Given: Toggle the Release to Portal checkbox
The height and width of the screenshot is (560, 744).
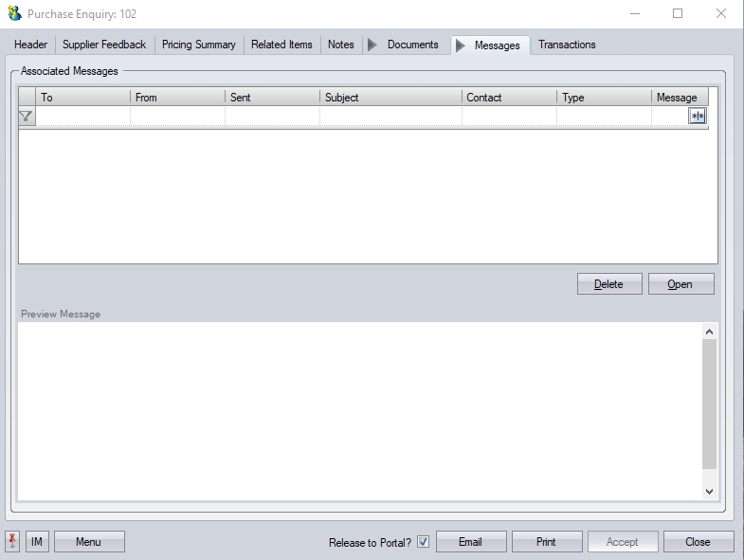Looking at the screenshot, I should click(x=424, y=541).
